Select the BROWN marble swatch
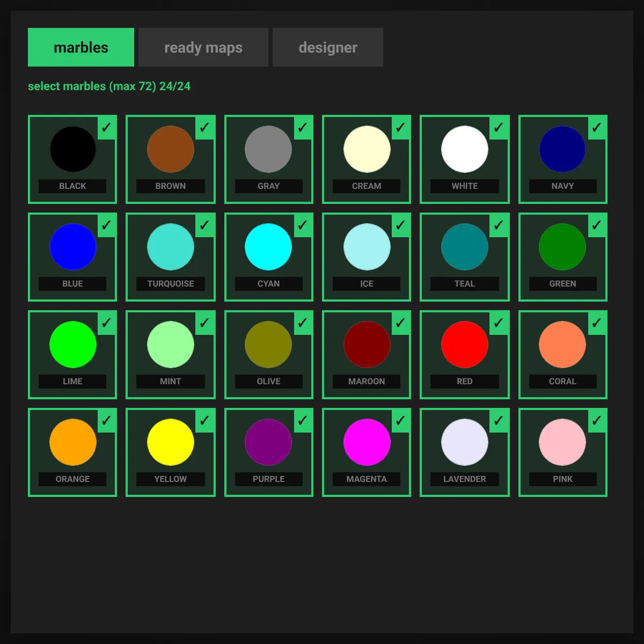644x644 pixels. [x=170, y=150]
